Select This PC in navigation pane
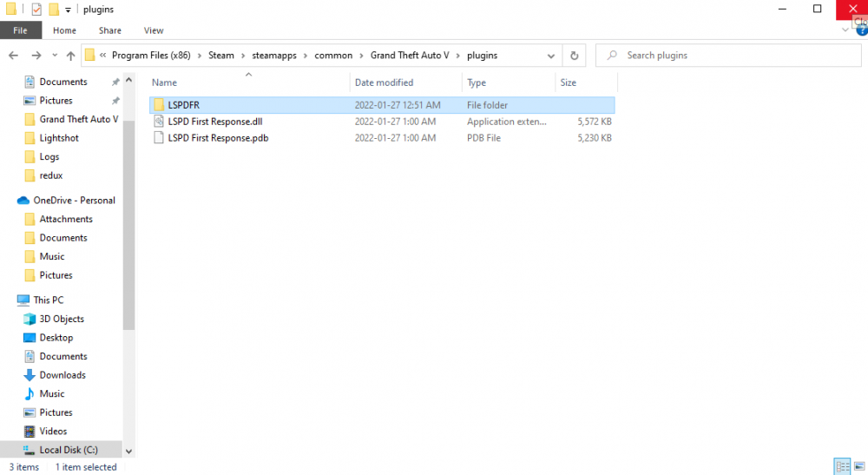This screenshot has height=475, width=868. tap(48, 300)
